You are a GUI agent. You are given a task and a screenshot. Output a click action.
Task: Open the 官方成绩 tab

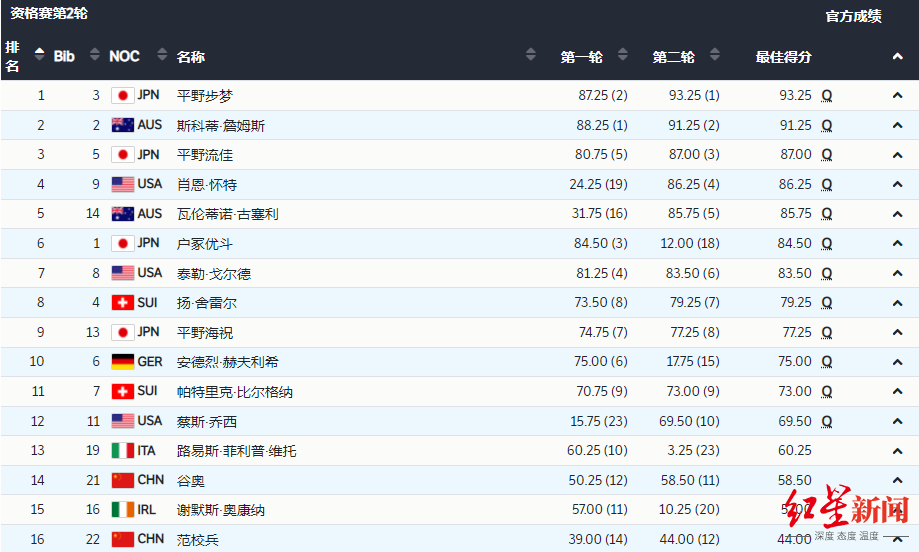(853, 16)
